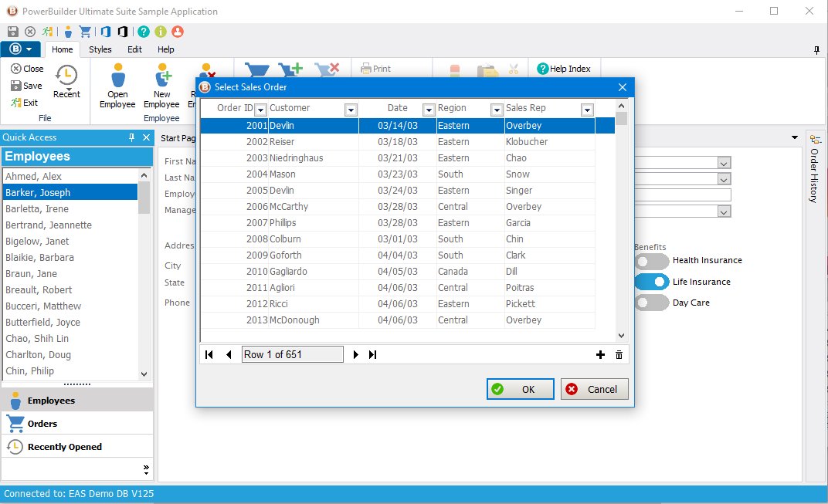The height and width of the screenshot is (504, 828).
Task: Toggle the Day Care switch
Action: point(652,303)
